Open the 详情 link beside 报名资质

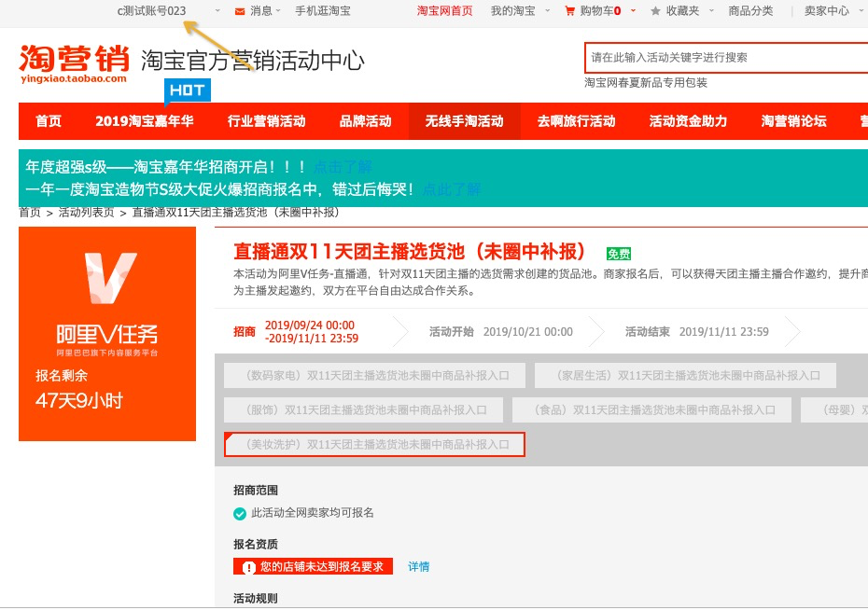tap(418, 567)
